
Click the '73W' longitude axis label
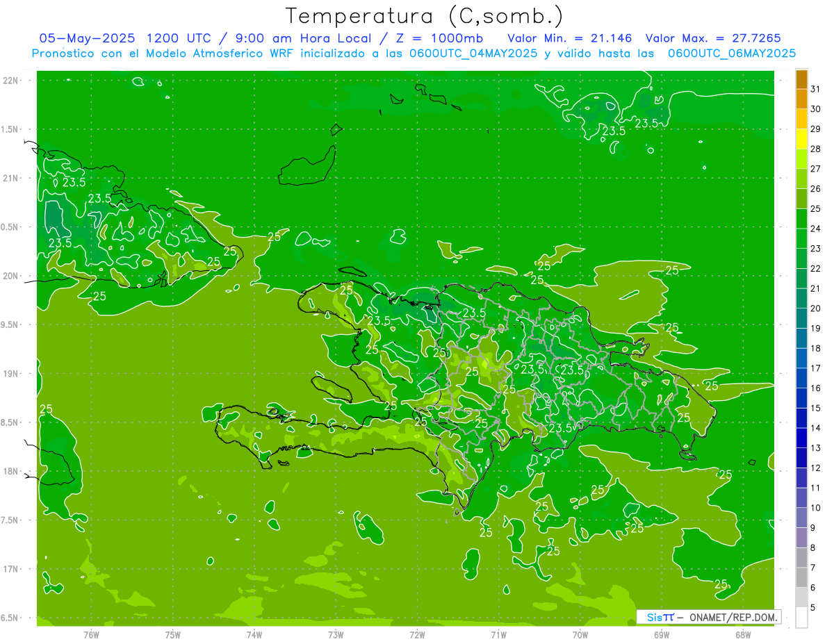point(336,635)
